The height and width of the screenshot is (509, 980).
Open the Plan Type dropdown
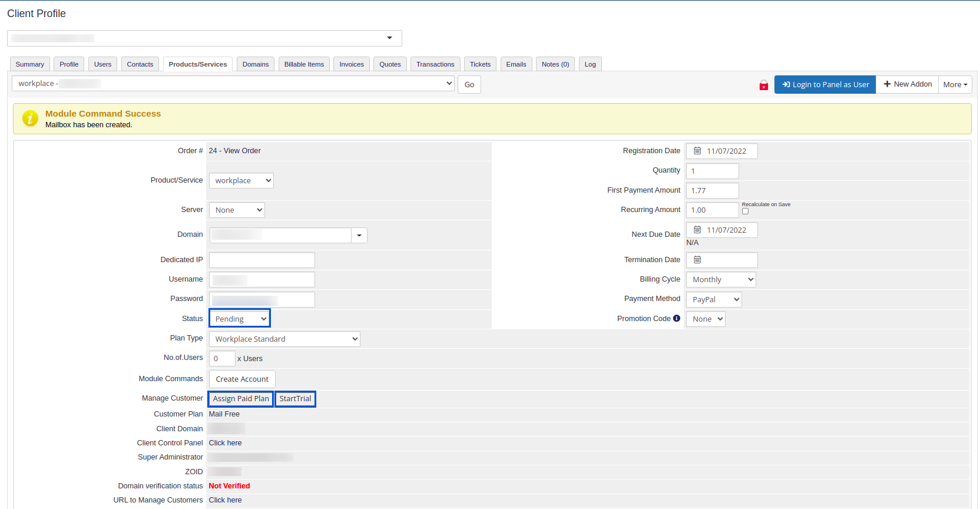pyautogui.click(x=284, y=339)
